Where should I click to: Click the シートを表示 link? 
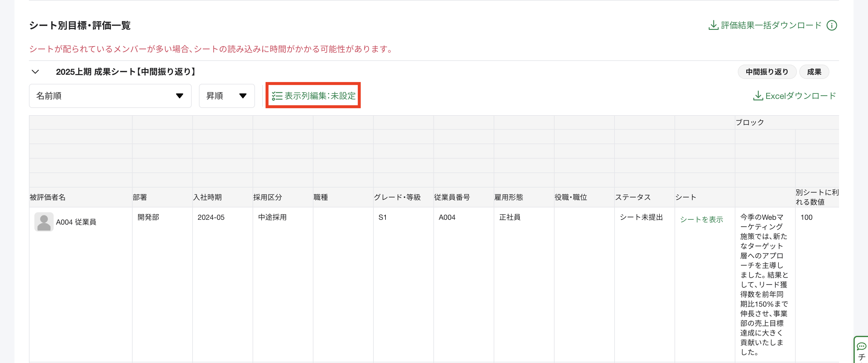click(x=701, y=219)
